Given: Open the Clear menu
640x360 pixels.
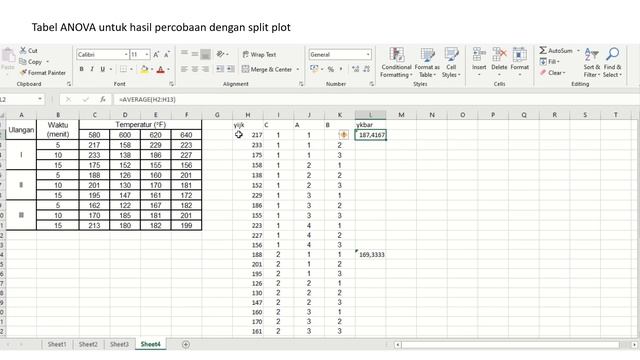Looking at the screenshot, I should pyautogui.click(x=553, y=73).
